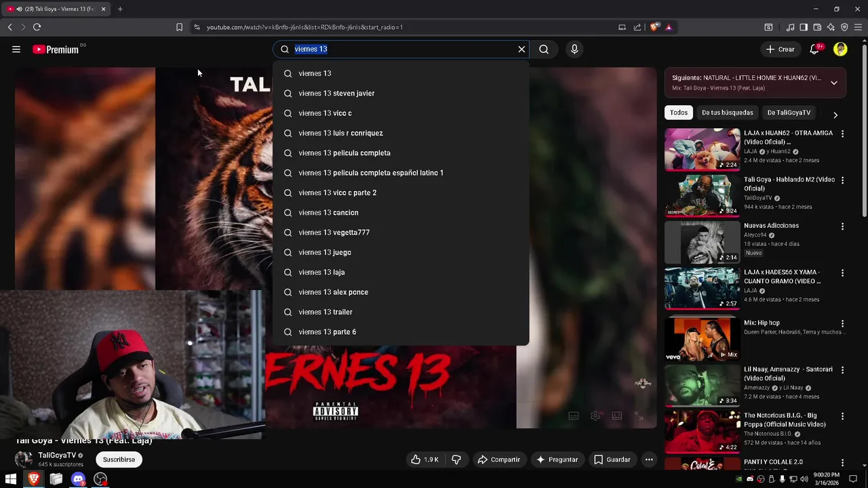The height and width of the screenshot is (488, 868).
Task: Open more actions three-dot button
Action: pos(649,460)
